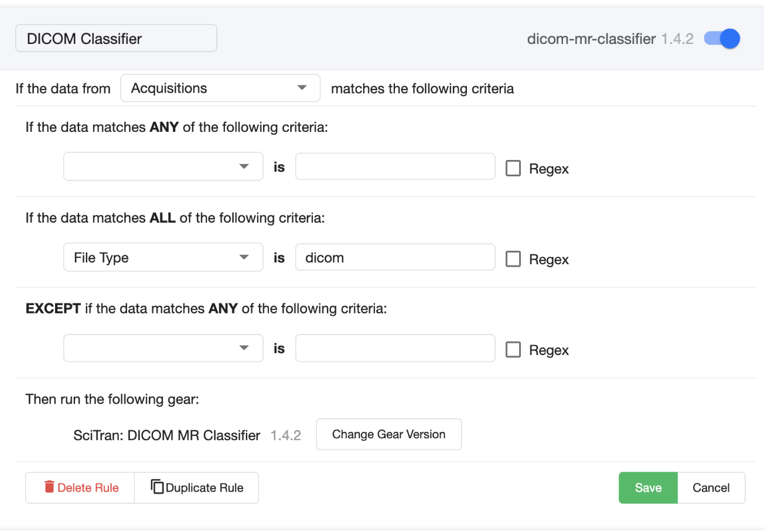This screenshot has height=532, width=764.
Task: Click the Change Gear Version button
Action: [x=388, y=434]
